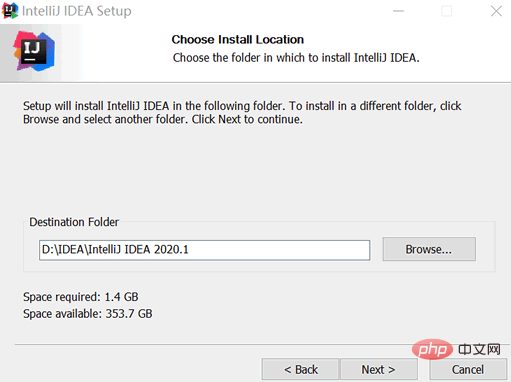The image size is (511, 382).
Task: Close the IntelliJ IDEA Setup dialog
Action: (x=496, y=11)
